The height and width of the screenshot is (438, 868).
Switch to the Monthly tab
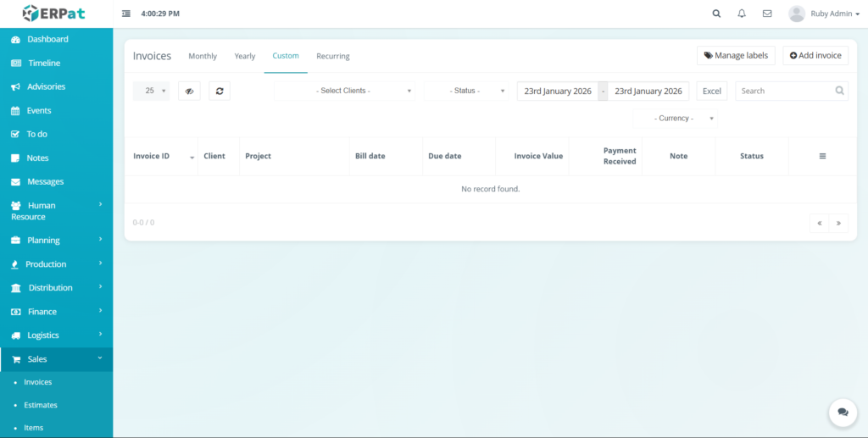tap(203, 56)
